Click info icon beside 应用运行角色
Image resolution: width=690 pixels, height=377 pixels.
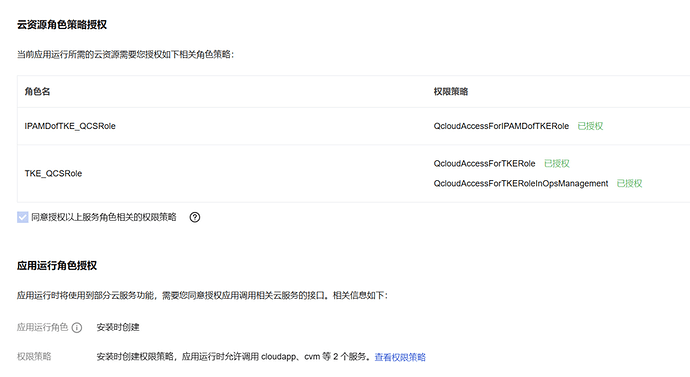pyautogui.click(x=77, y=328)
